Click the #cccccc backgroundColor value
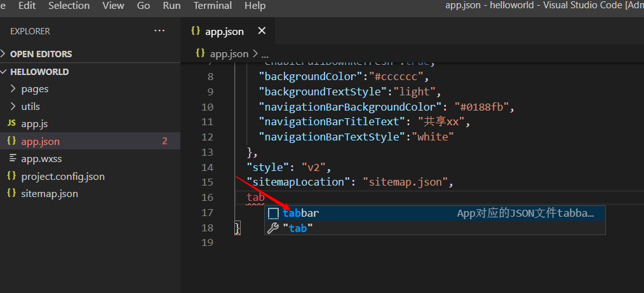Viewport: 644px width, 293px height. [394, 76]
